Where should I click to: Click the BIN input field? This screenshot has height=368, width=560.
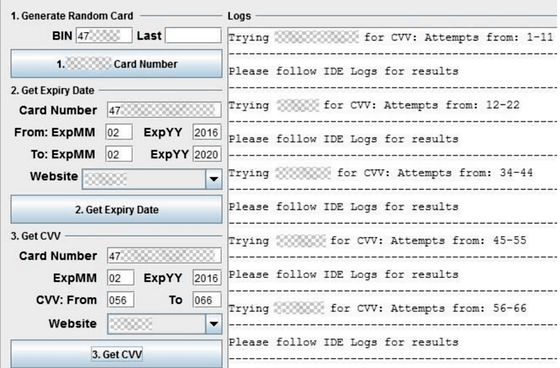pos(104,36)
